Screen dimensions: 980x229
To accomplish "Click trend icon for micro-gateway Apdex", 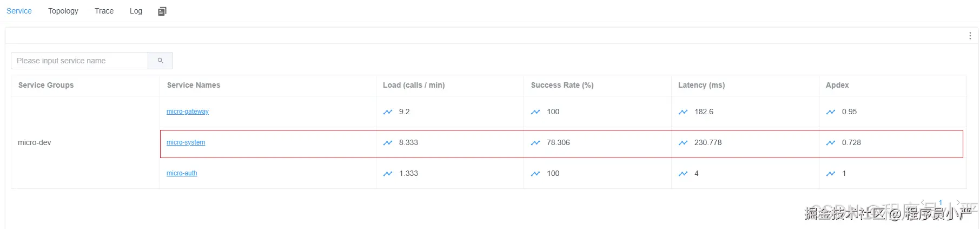I will point(831,112).
